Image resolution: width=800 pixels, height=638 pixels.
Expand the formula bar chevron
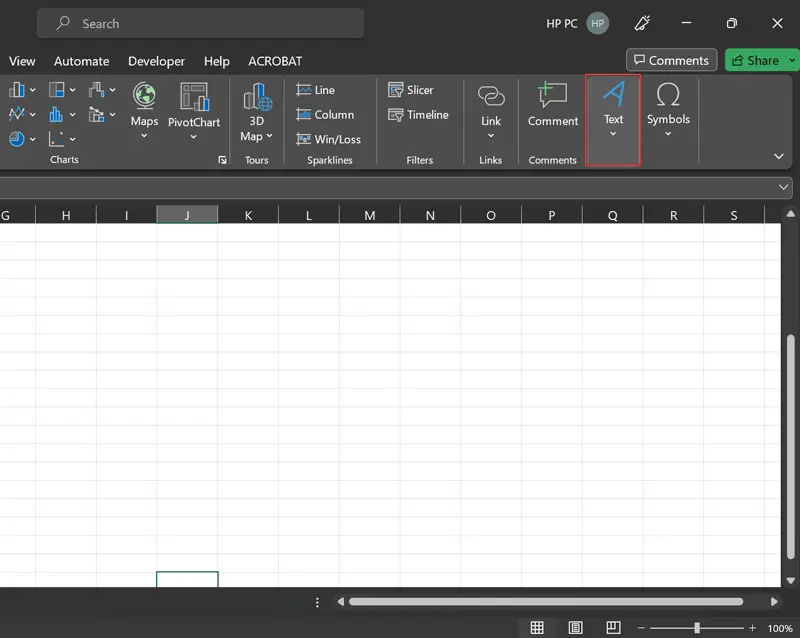783,187
